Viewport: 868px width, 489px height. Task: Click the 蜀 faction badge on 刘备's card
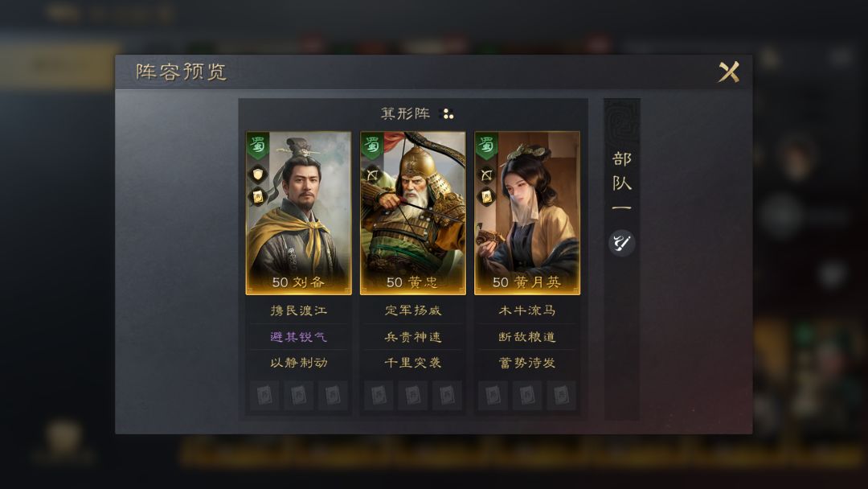257,145
